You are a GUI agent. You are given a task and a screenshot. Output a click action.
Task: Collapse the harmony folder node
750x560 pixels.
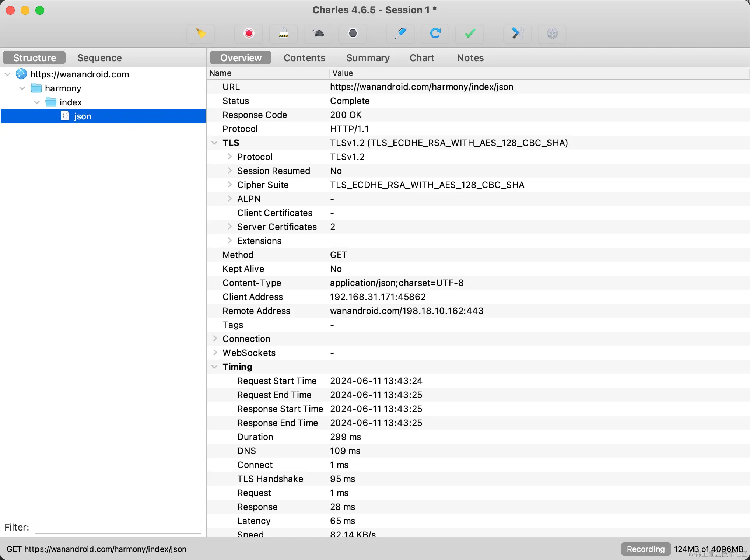(22, 88)
